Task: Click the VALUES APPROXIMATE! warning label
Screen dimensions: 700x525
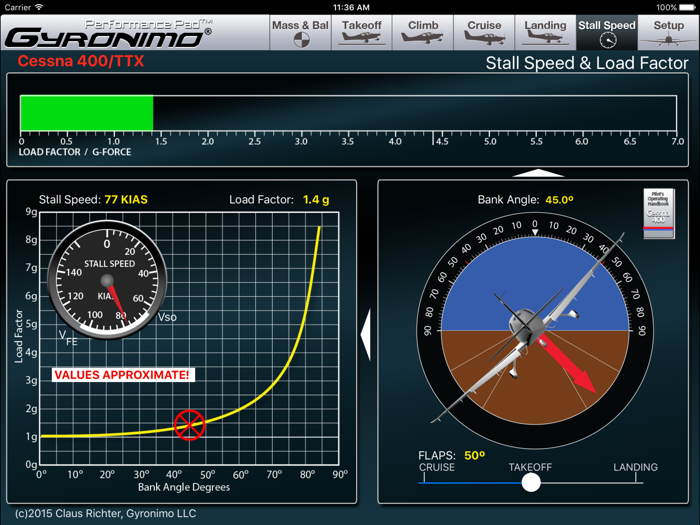Action: pos(123,375)
